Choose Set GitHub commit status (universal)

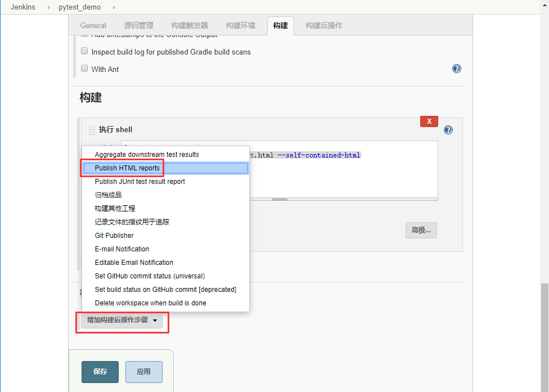pyautogui.click(x=165, y=276)
